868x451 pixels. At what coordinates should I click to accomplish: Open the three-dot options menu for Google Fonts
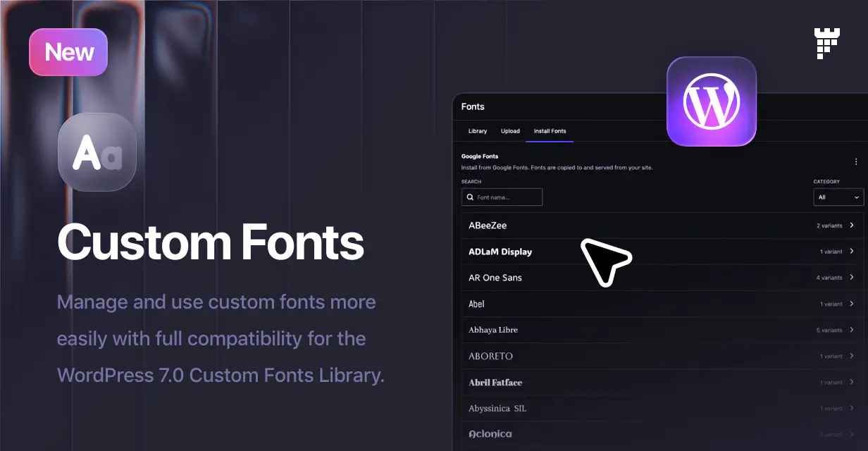click(x=856, y=161)
